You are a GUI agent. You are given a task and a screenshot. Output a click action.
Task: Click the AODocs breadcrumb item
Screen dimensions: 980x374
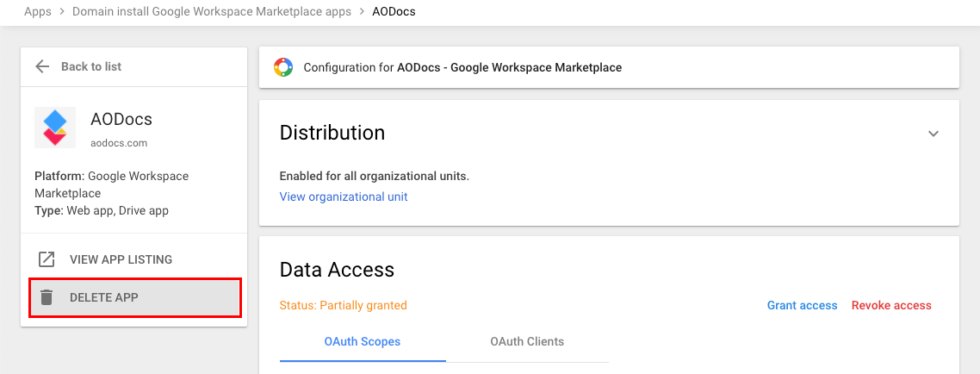[x=394, y=12]
